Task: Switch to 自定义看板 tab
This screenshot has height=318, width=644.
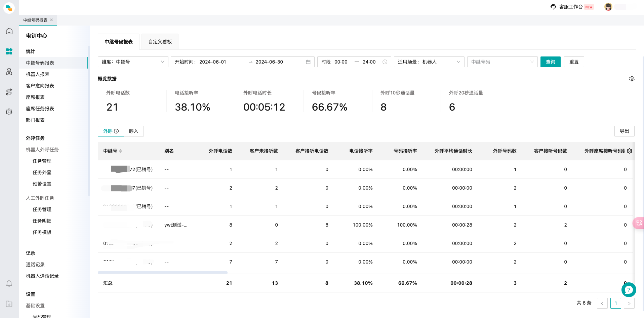Action: coord(160,42)
